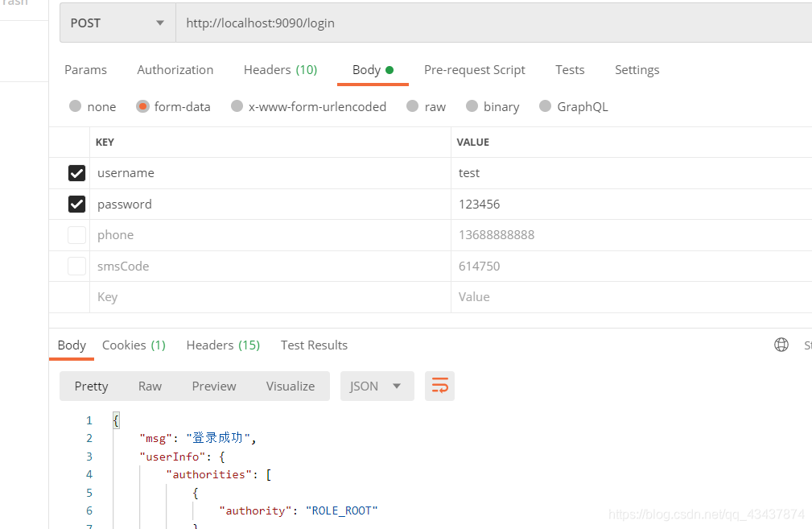Click the phone key cell
The width and height of the screenshot is (812, 529).
[x=270, y=235]
